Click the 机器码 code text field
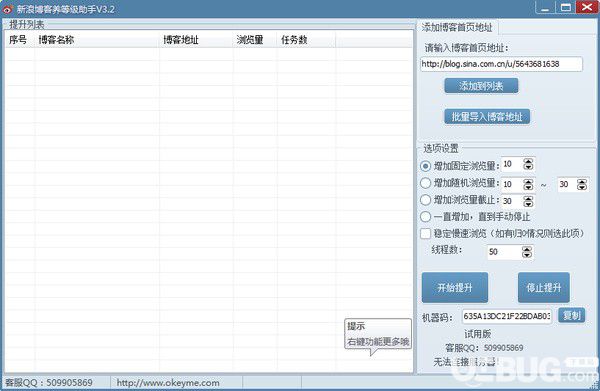 tap(507, 316)
